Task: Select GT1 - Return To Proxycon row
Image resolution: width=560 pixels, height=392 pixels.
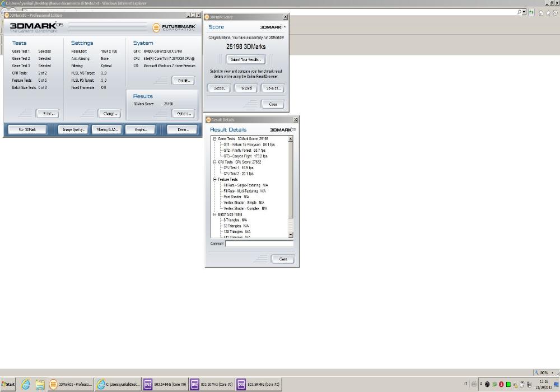Action: [x=249, y=144]
